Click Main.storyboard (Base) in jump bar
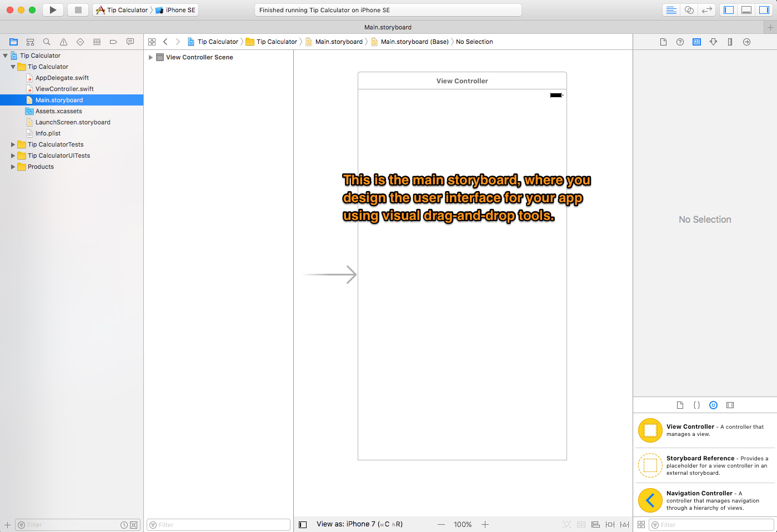Viewport: 777px width, 532px height. pyautogui.click(x=410, y=42)
